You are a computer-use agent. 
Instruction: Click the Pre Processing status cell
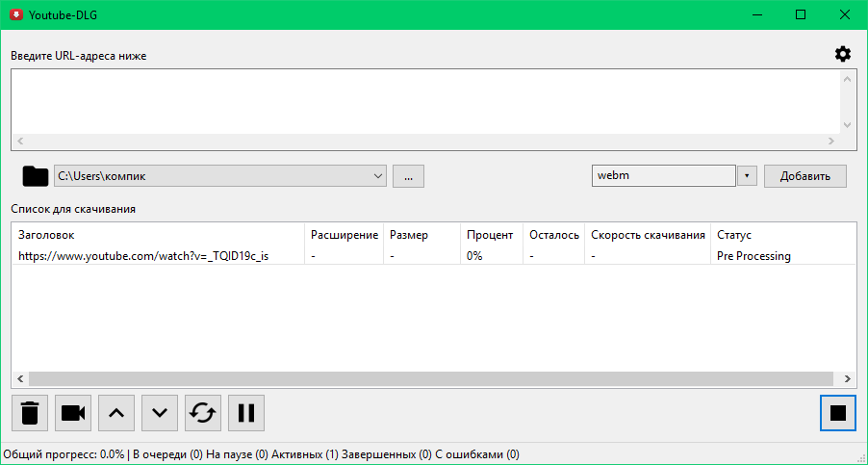click(x=753, y=256)
